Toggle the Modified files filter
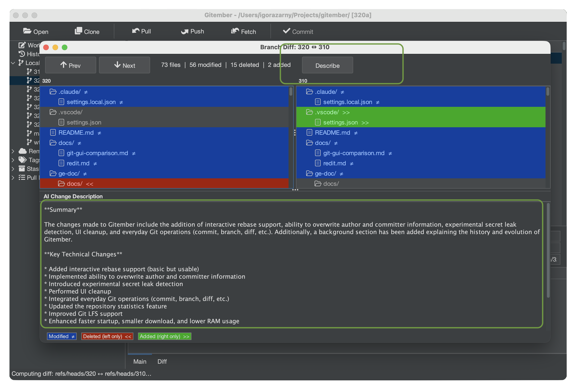 pyautogui.click(x=61, y=336)
